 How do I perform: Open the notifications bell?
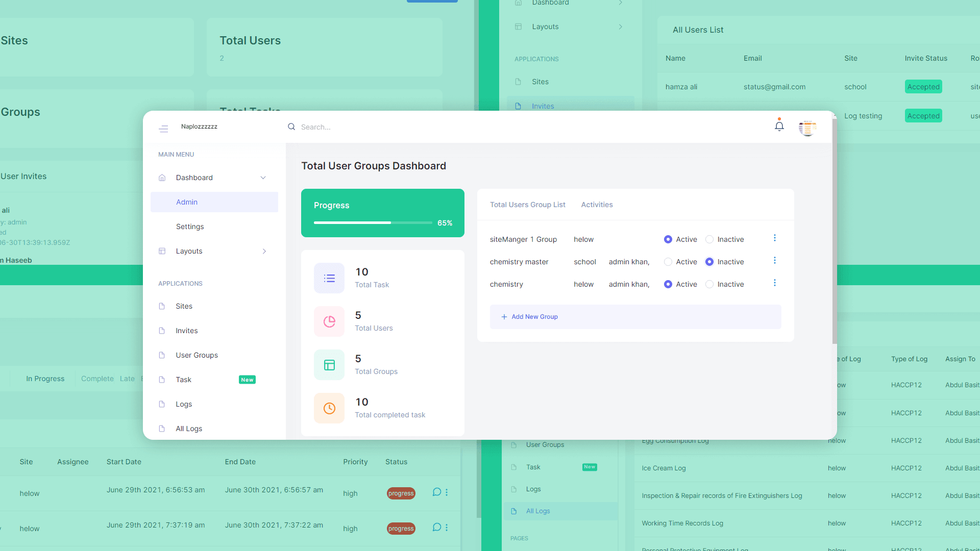point(779,126)
